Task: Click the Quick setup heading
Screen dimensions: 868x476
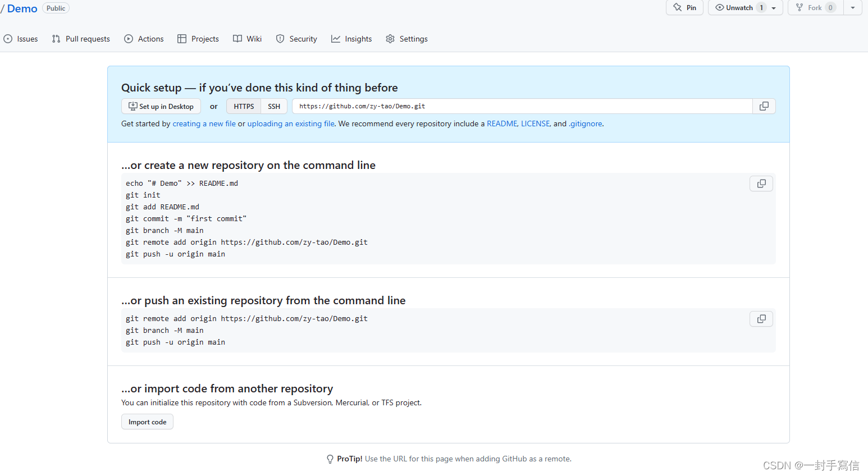Action: click(x=259, y=88)
